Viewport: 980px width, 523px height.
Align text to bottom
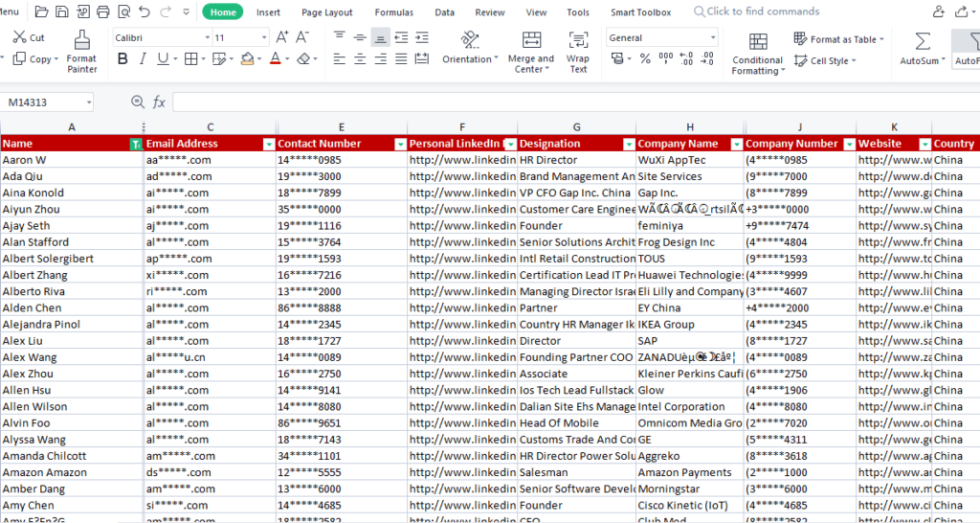tap(380, 37)
